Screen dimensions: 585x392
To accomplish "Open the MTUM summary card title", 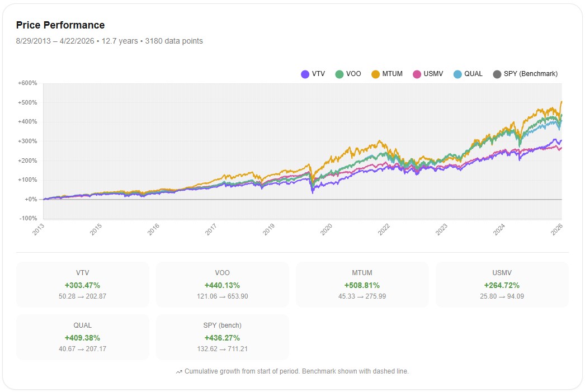I will click(362, 273).
